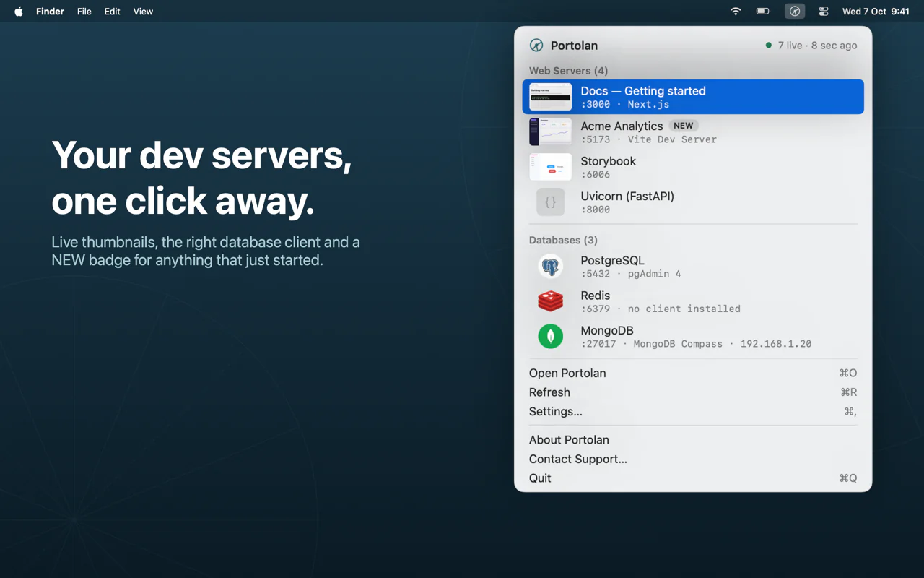The width and height of the screenshot is (924, 578).
Task: Click the Databases (3) section header
Action: pos(563,241)
